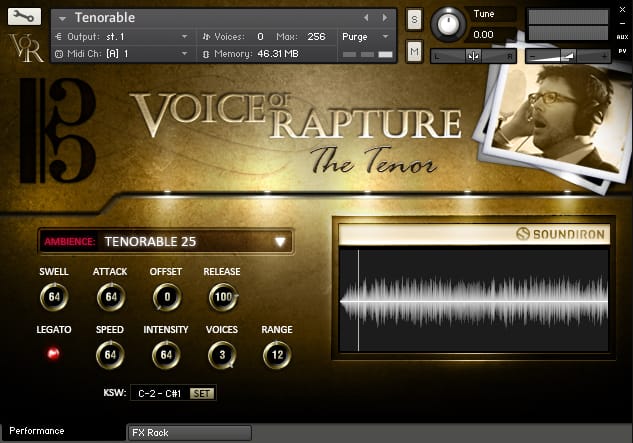Click the Tune knob in header
Viewport: 633px width, 443px height.
(449, 23)
